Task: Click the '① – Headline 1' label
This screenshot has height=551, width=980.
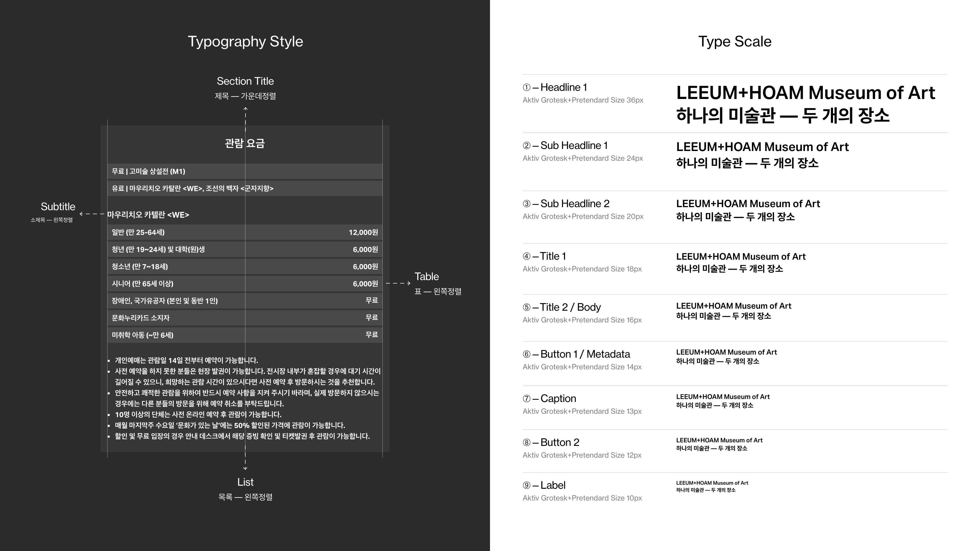Action: click(x=555, y=87)
